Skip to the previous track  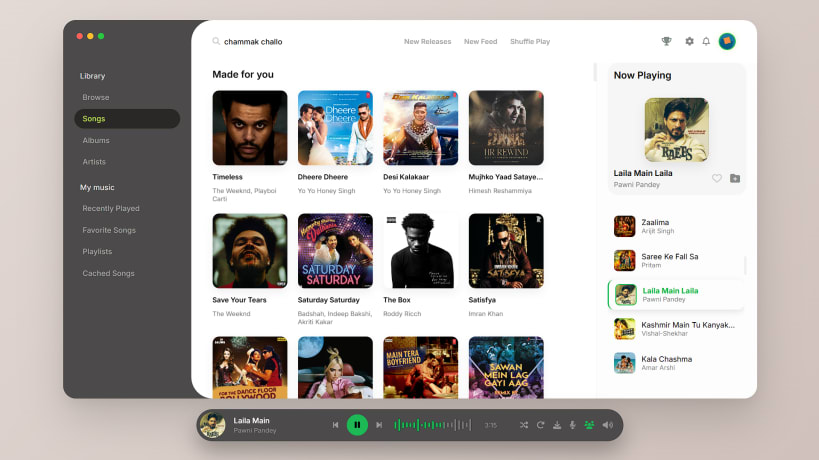tap(335, 425)
